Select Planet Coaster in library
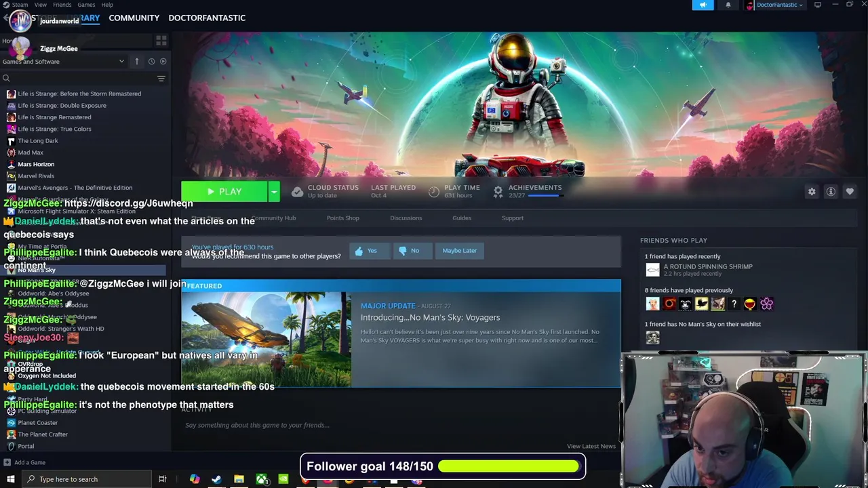The width and height of the screenshot is (868, 488). coord(38,423)
